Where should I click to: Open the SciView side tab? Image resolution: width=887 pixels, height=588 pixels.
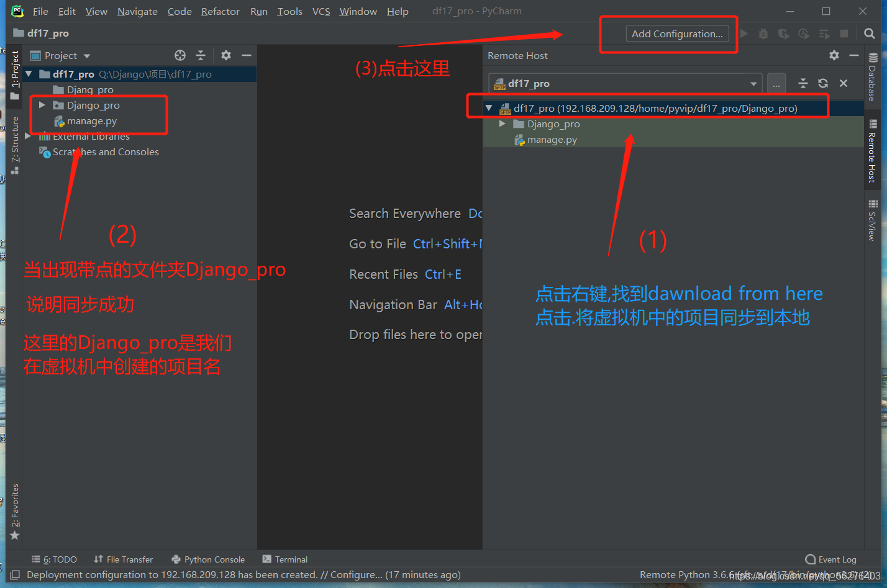pyautogui.click(x=872, y=220)
